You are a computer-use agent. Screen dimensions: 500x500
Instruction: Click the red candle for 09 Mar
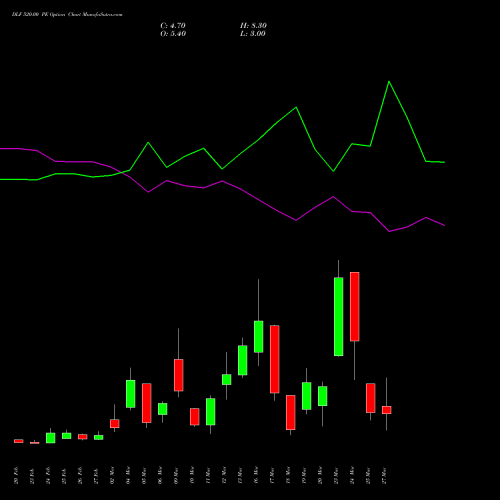click(179, 375)
